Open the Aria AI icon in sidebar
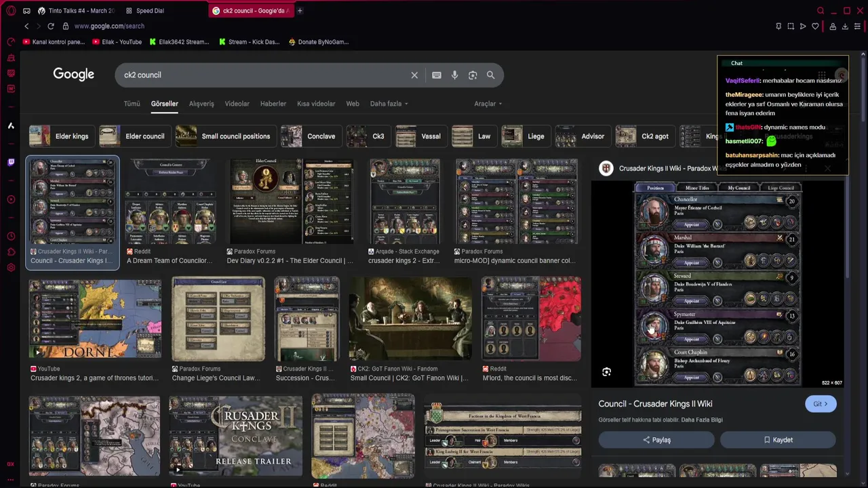Image resolution: width=868 pixels, height=488 pixels. (11, 125)
